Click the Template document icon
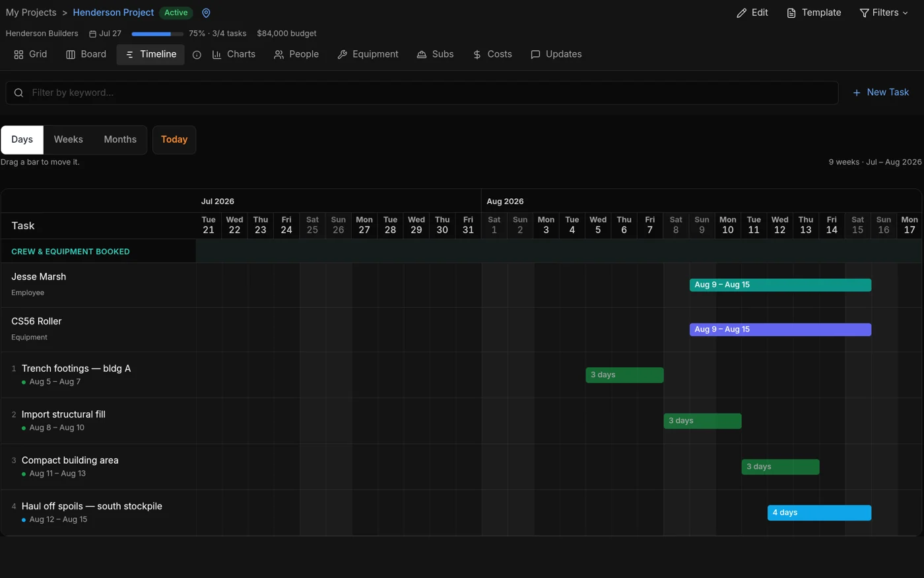Screen dimensions: 924x578 click(791, 13)
